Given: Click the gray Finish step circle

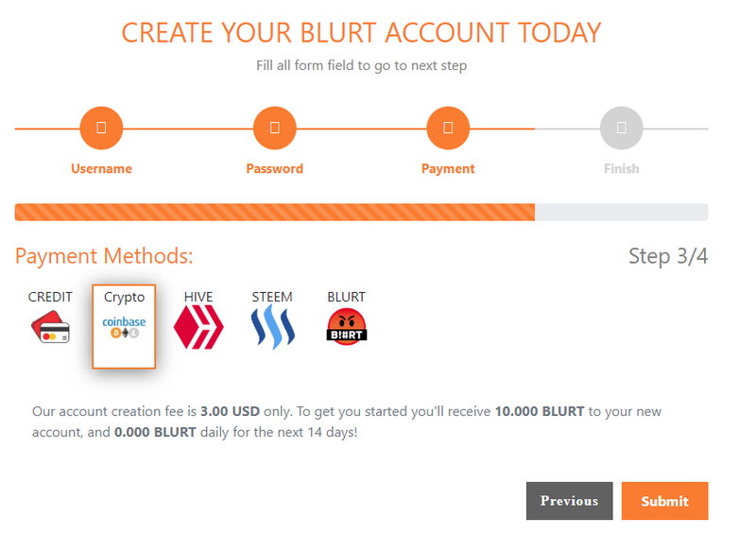Looking at the screenshot, I should tap(621, 128).
